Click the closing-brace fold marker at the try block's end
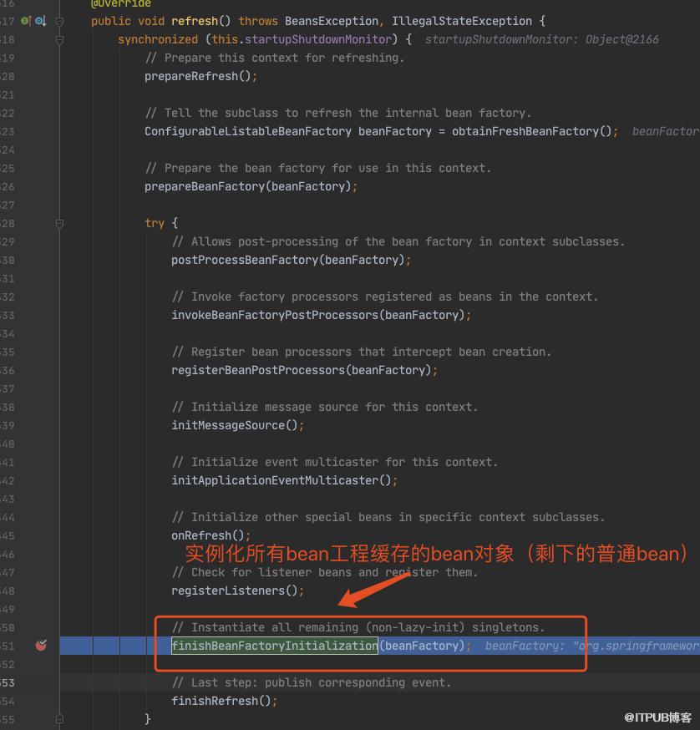The image size is (700, 730). (59, 719)
